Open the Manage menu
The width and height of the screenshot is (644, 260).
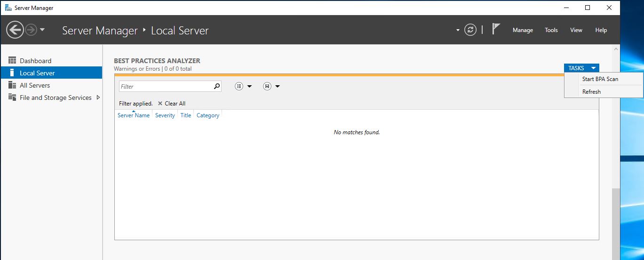tap(523, 30)
